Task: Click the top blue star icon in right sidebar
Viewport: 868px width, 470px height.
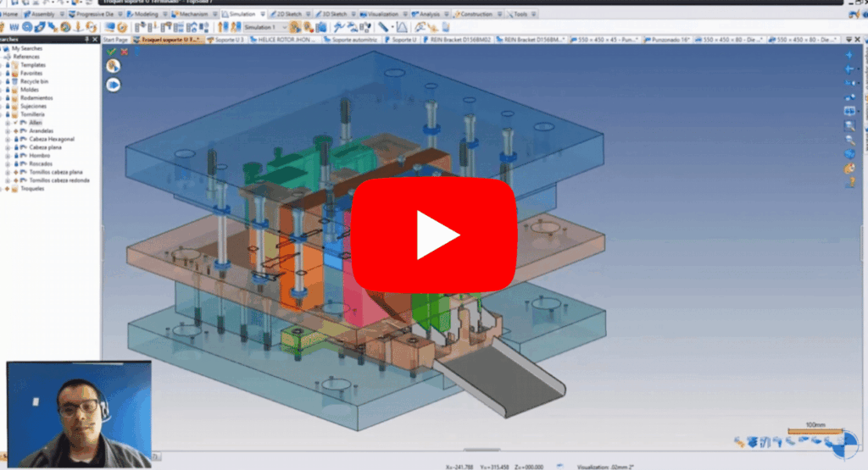Action: pyautogui.click(x=849, y=55)
